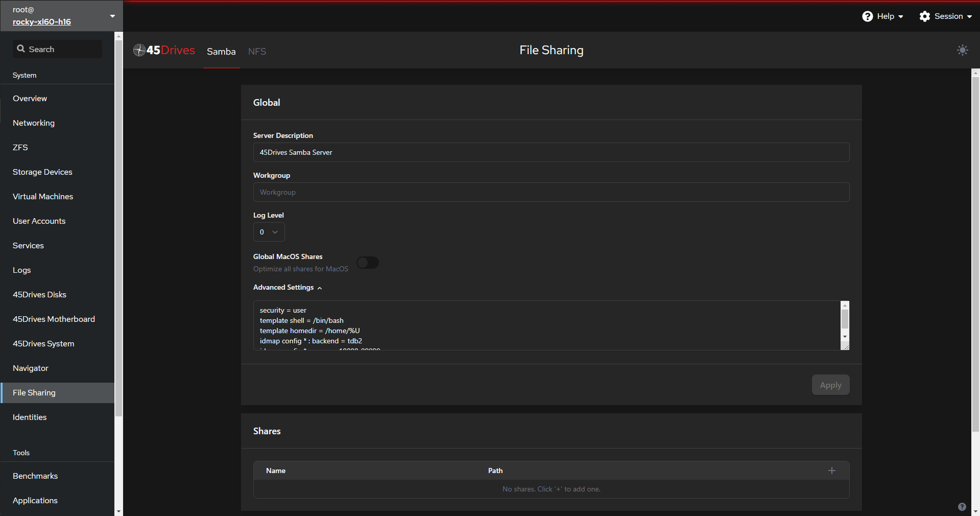980x516 pixels.
Task: Select File Sharing in sidebar
Action: coord(57,393)
